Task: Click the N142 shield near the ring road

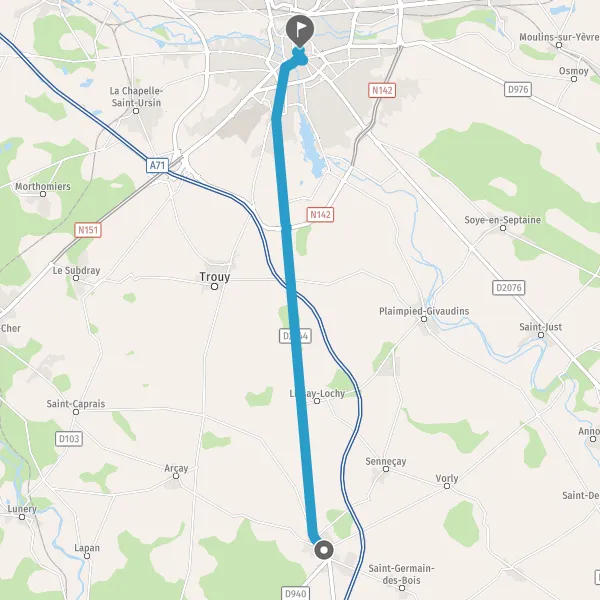Action: point(320,215)
